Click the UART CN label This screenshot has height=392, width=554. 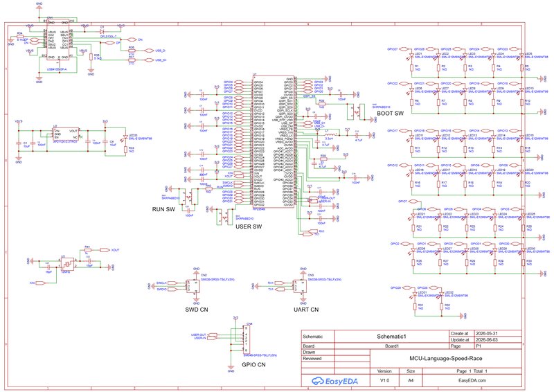click(306, 310)
